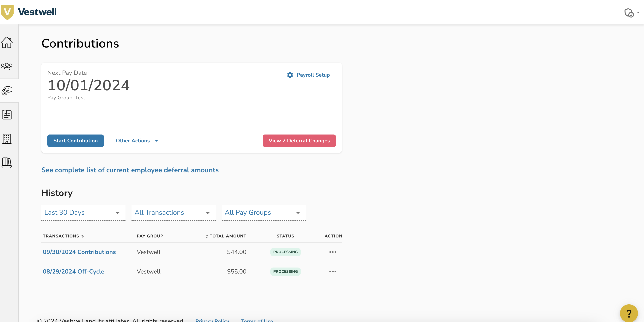Screen dimensions: 644x322
Task: Open the Last 30 Days filter
Action: click(83, 212)
